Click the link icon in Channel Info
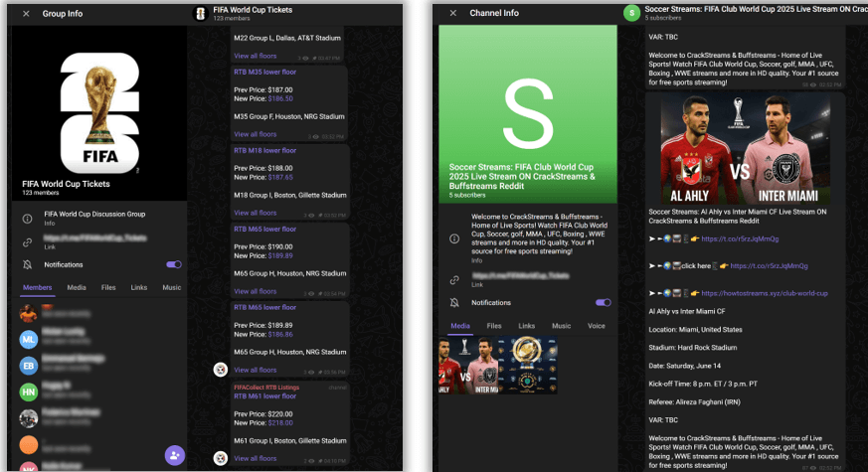This screenshot has height=472, width=868. click(x=454, y=280)
